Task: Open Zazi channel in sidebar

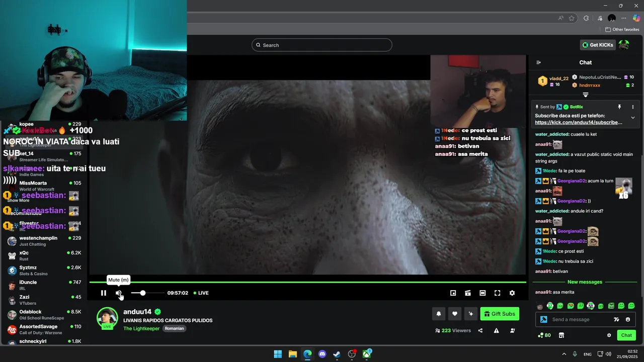Action: [x=44, y=300]
